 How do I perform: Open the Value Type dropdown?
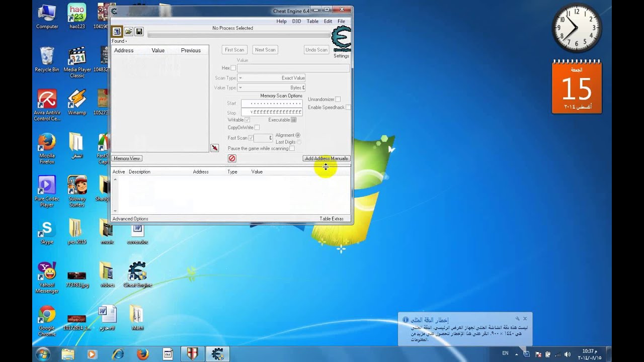(x=271, y=87)
